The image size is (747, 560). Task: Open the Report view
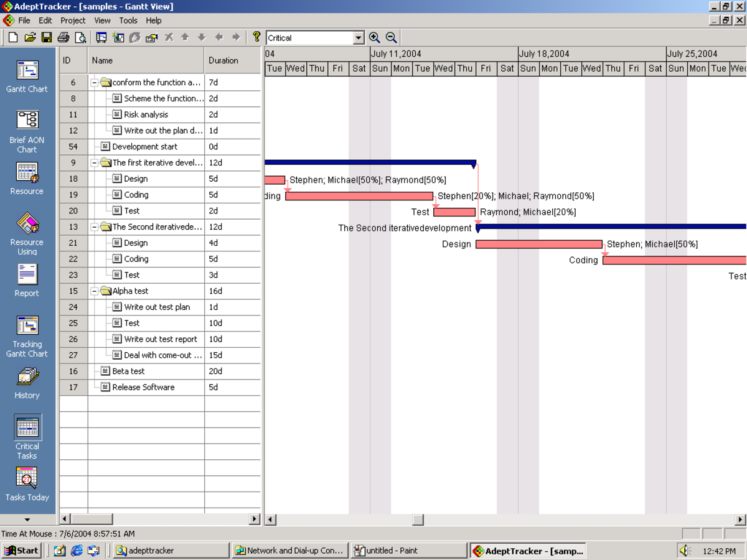pyautogui.click(x=27, y=274)
